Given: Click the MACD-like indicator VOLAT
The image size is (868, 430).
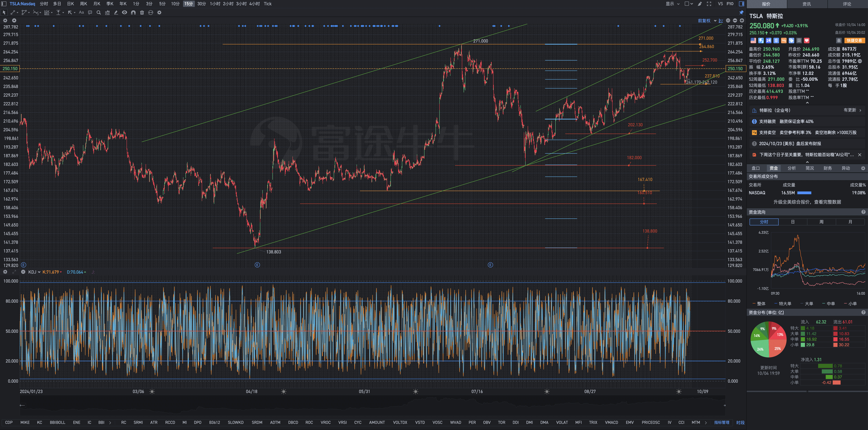Looking at the screenshot, I should [x=562, y=422].
